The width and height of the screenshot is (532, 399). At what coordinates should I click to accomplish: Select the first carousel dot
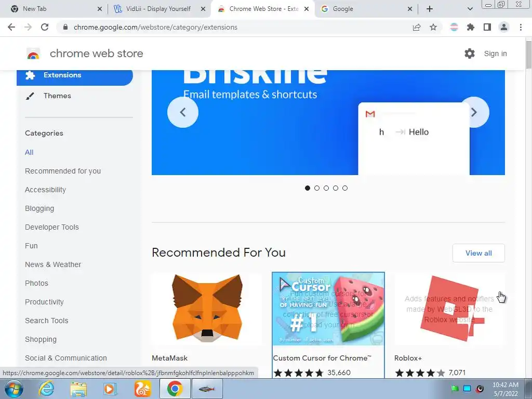[308, 188]
